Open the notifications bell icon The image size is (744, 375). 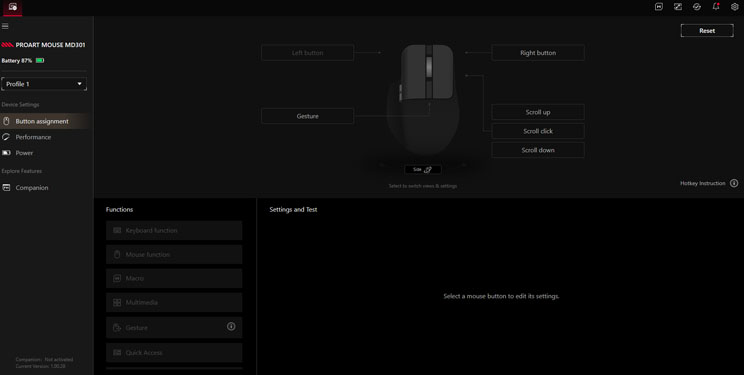(716, 7)
